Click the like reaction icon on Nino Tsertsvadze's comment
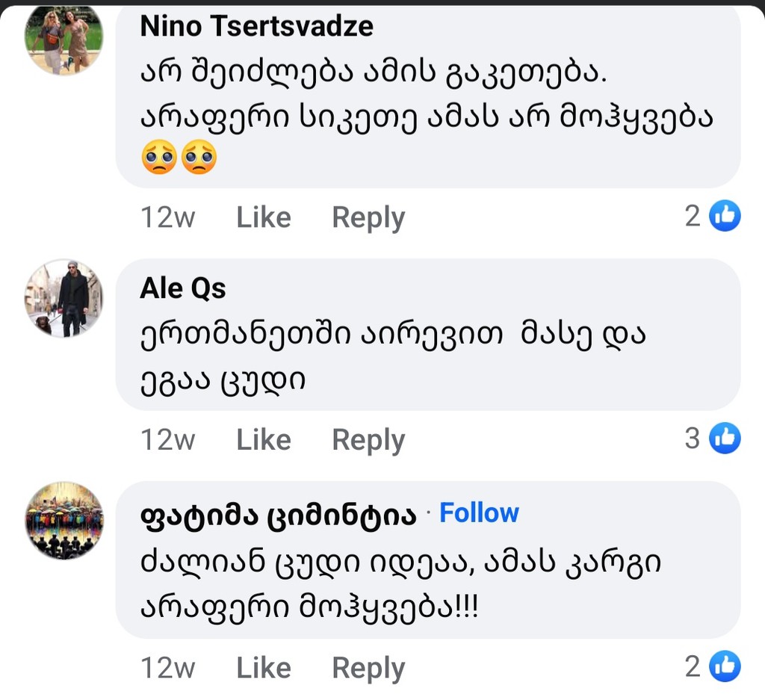This screenshot has height=700, width=765. click(x=724, y=216)
